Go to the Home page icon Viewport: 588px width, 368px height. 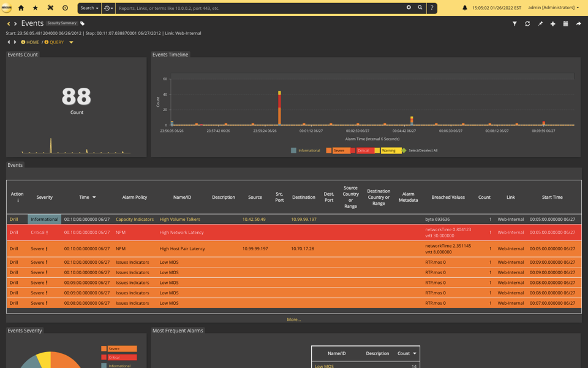(x=21, y=8)
